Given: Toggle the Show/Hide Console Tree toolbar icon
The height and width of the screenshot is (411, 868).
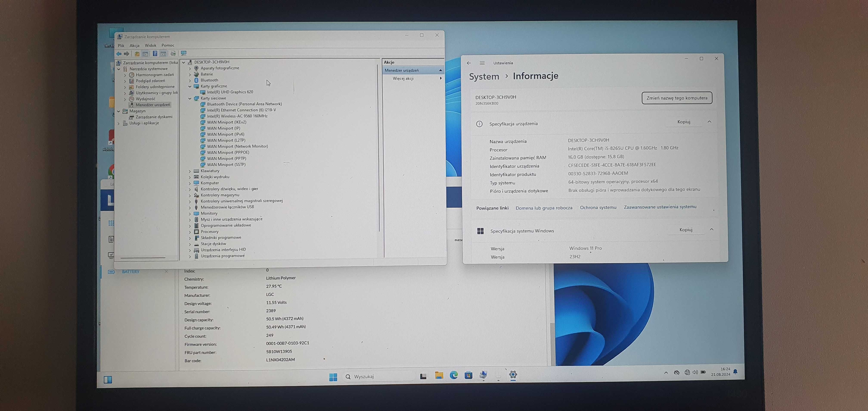Looking at the screenshot, I should coord(145,54).
